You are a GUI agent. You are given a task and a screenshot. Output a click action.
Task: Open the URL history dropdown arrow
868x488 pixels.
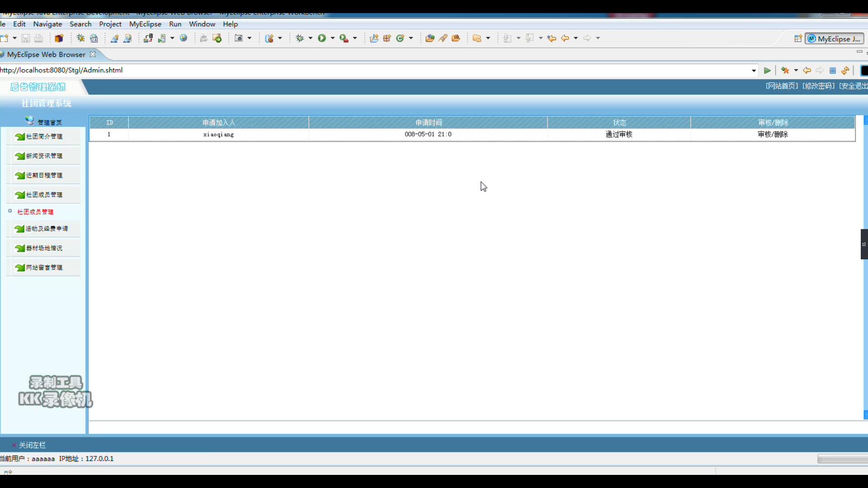pos(754,70)
